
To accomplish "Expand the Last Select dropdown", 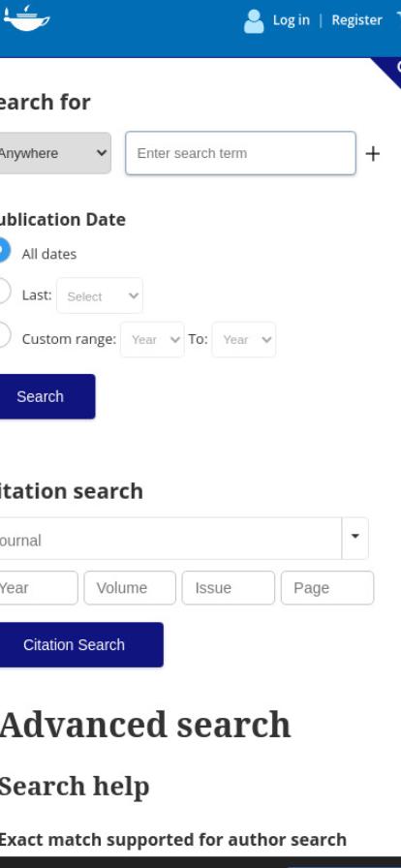I will pyautogui.click(x=100, y=295).
